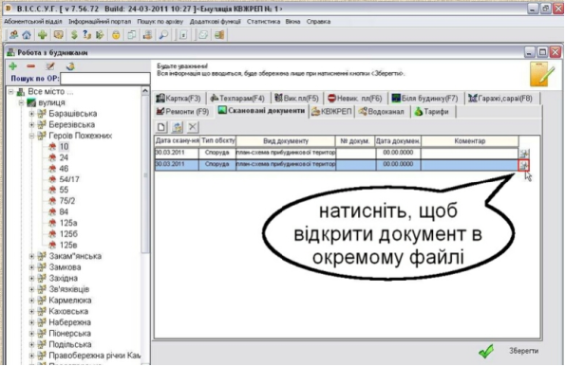This screenshot has height=366, width=565.
Task: Expand the Барашiвська street node
Action: 32,114
